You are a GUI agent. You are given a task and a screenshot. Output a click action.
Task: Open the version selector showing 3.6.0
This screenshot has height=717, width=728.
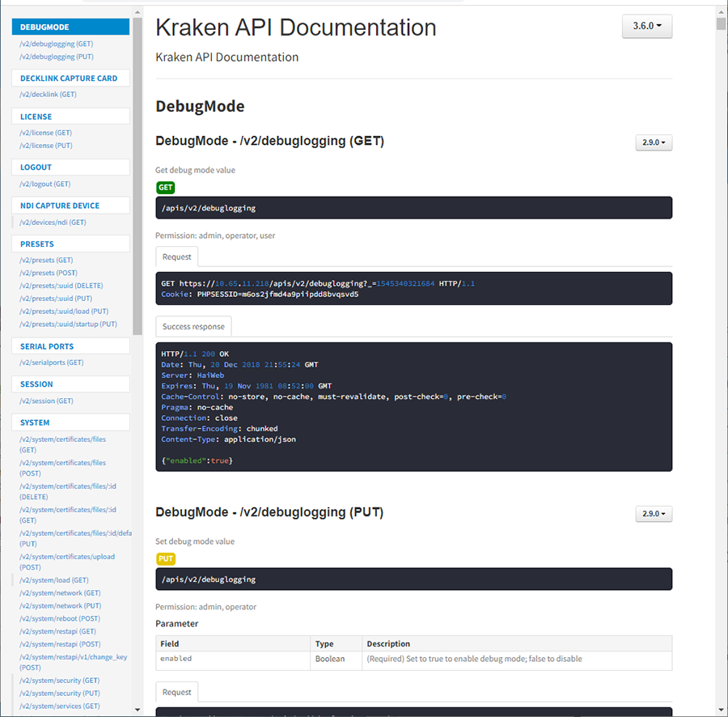(x=645, y=26)
